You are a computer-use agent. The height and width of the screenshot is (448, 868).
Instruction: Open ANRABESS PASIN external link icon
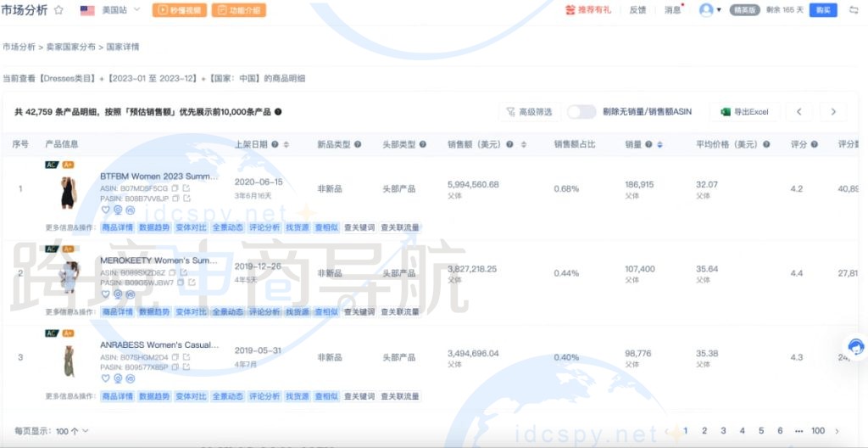point(186,367)
